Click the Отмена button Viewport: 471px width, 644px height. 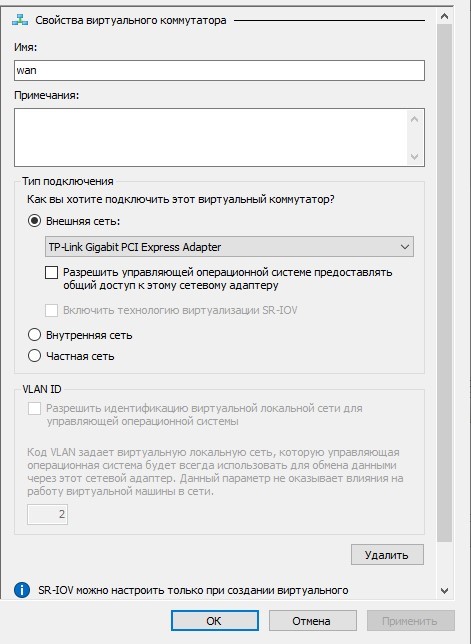coord(312,621)
